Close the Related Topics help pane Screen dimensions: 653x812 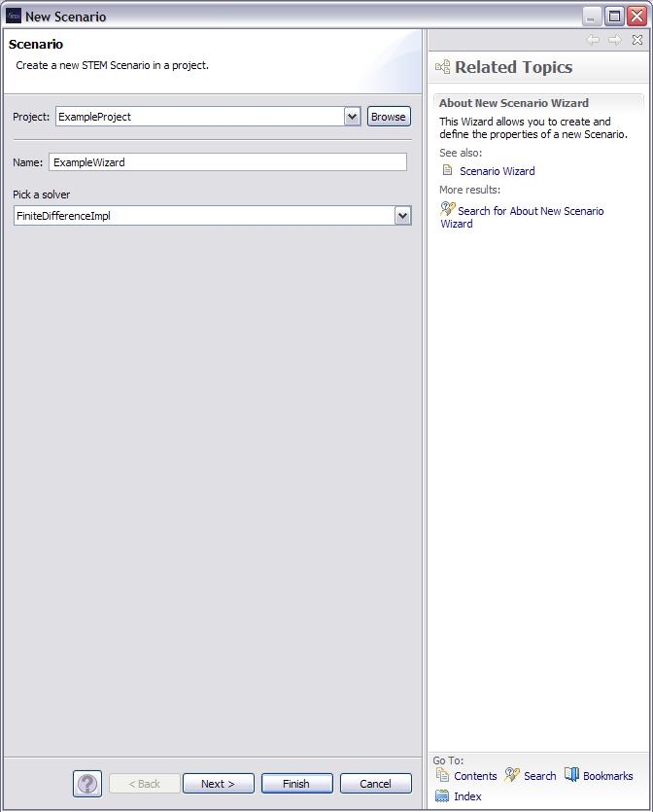637,40
